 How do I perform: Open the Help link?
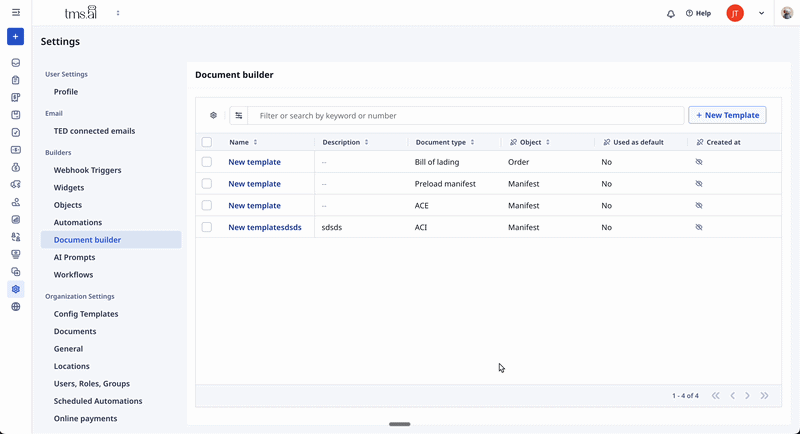pyautogui.click(x=698, y=14)
